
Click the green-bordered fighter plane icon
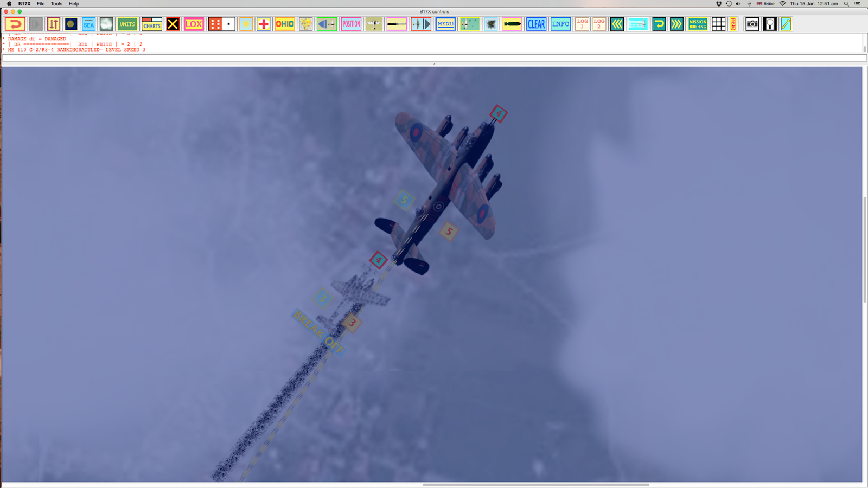coord(327,24)
